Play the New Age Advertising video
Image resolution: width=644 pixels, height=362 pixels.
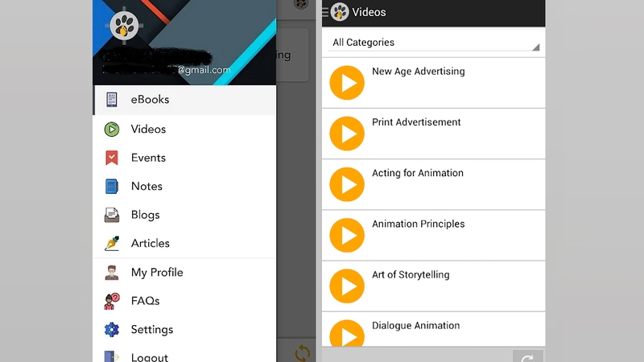(347, 83)
